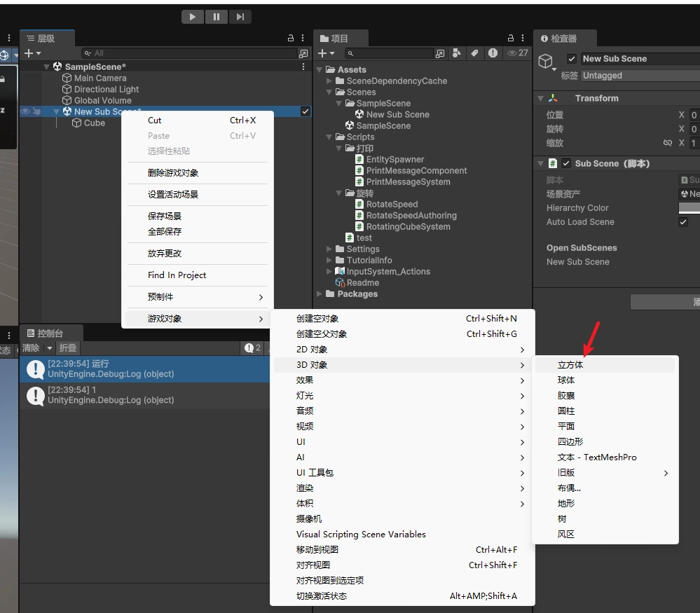Screen dimensions: 700x613
Task: Select 球体 from the 3D object submenu
Action: click(605, 380)
